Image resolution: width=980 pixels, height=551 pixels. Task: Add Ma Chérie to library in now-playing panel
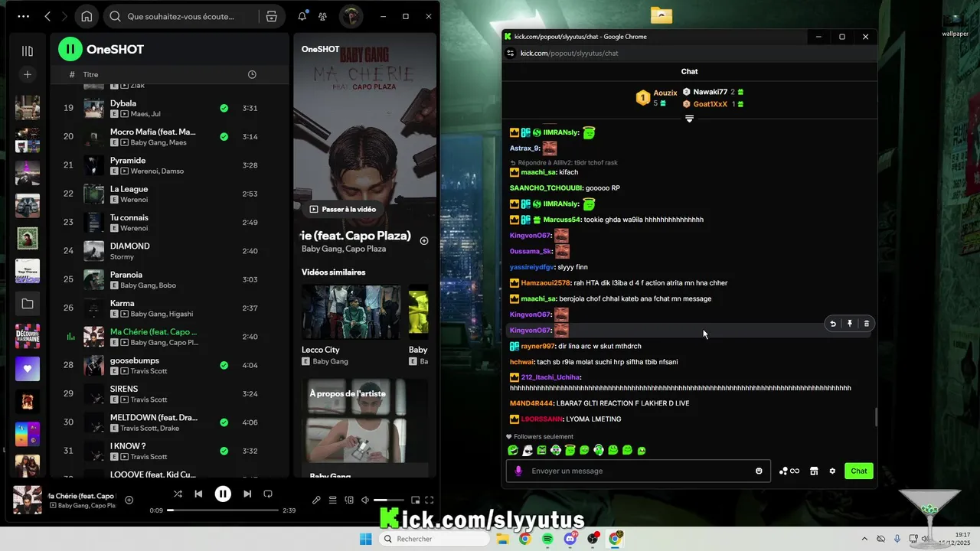tap(424, 240)
